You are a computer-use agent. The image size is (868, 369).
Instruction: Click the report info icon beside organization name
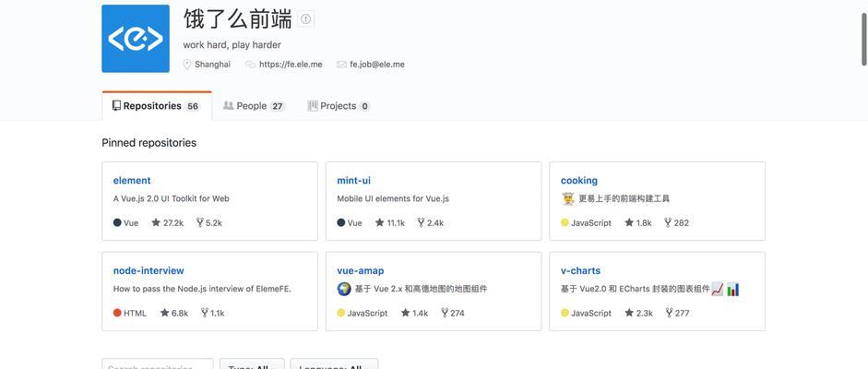tap(305, 19)
